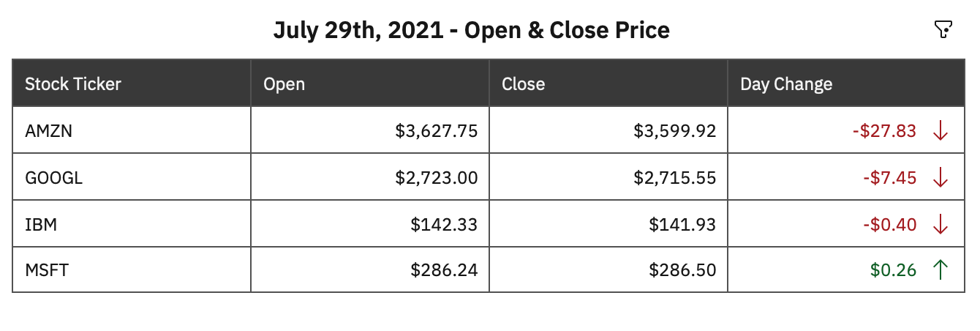This screenshot has width=980, height=331.
Task: Sort by Day Change column header
Action: (x=786, y=83)
